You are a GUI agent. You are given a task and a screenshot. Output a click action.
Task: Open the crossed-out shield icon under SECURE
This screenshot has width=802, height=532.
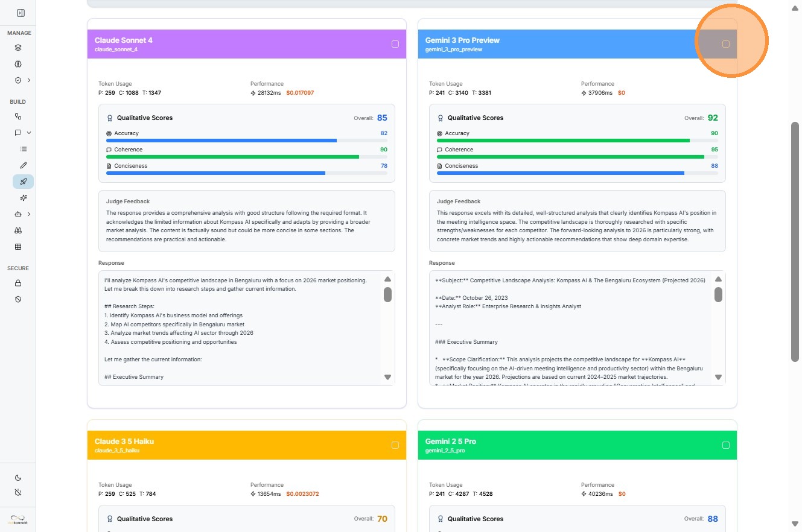(x=18, y=299)
